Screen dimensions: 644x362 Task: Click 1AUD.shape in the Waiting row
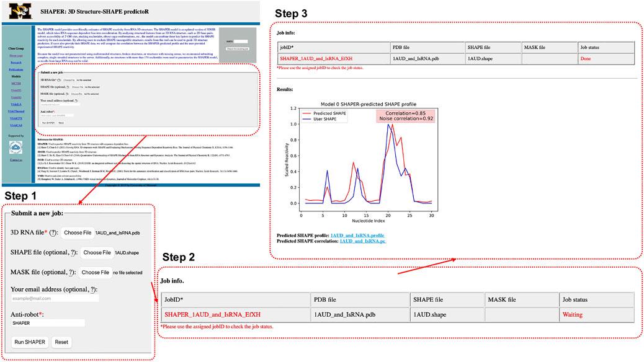pyautogui.click(x=429, y=315)
